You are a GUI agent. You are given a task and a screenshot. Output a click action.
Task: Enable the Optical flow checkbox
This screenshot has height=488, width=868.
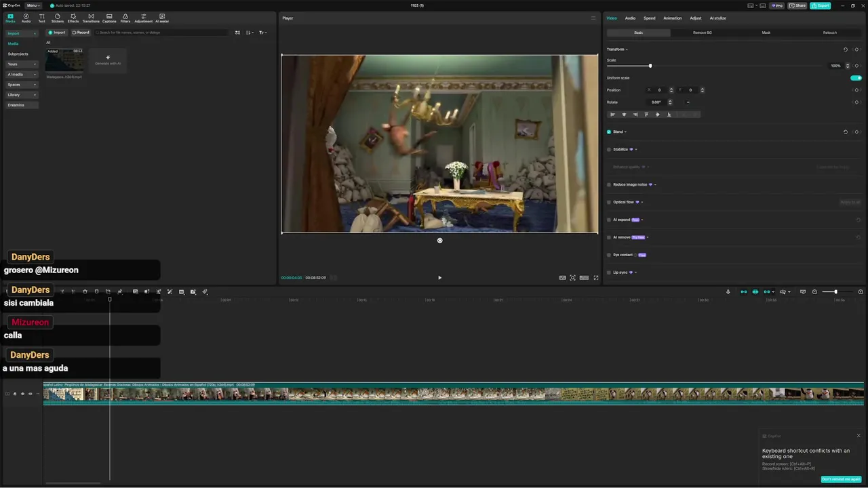609,203
